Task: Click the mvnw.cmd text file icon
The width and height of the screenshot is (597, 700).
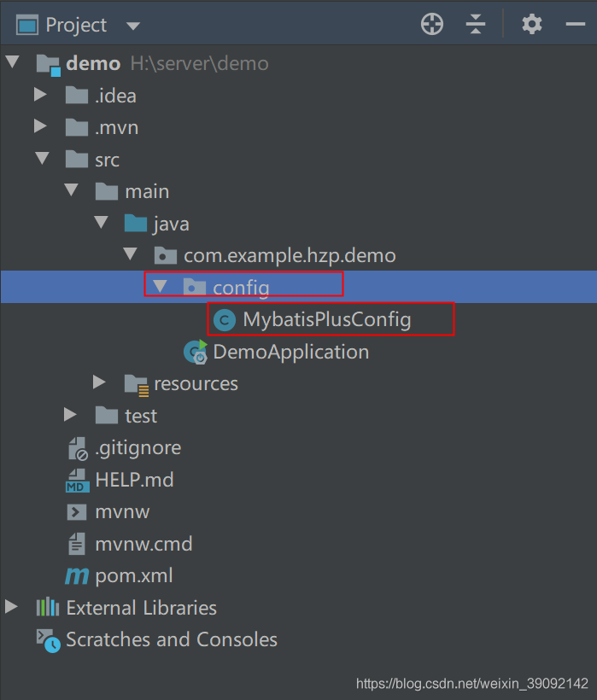Action: coord(76,543)
